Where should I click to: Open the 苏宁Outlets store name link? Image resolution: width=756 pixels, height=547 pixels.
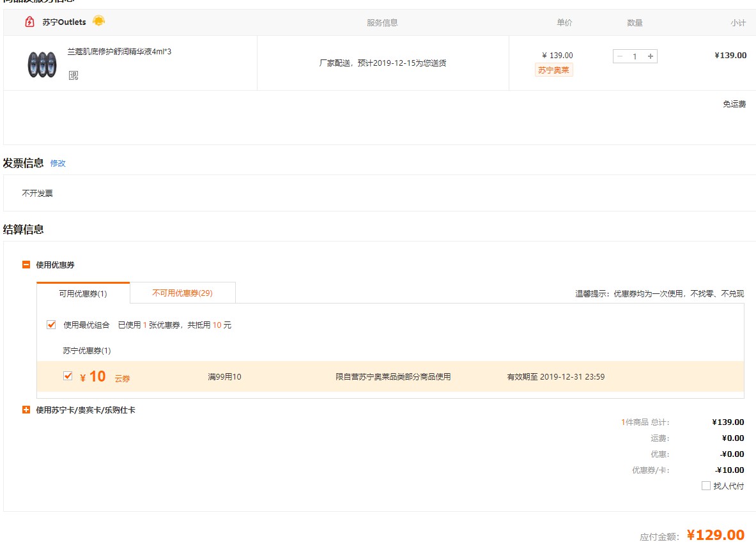64,22
